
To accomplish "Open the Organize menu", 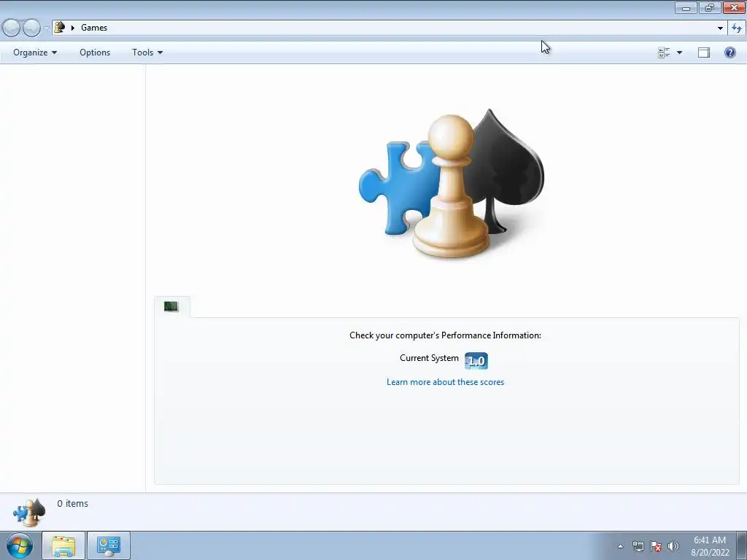I will (x=35, y=52).
